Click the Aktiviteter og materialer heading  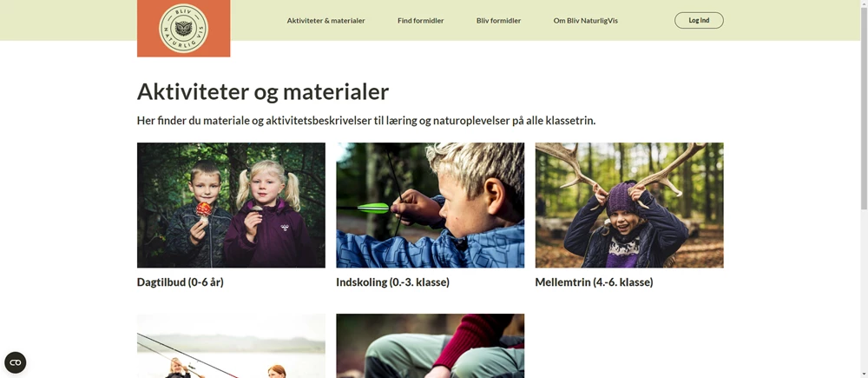[x=263, y=91]
